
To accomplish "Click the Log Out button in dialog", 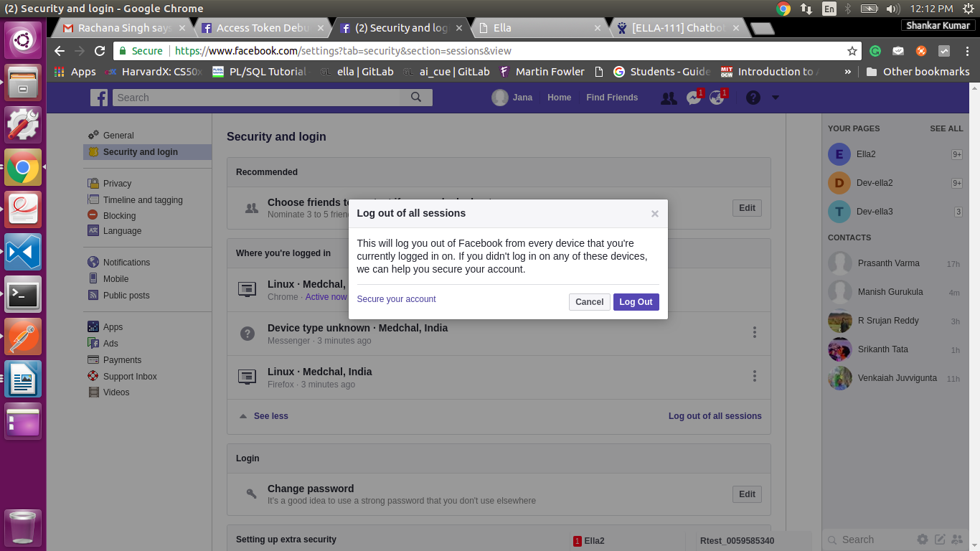I will point(636,302).
